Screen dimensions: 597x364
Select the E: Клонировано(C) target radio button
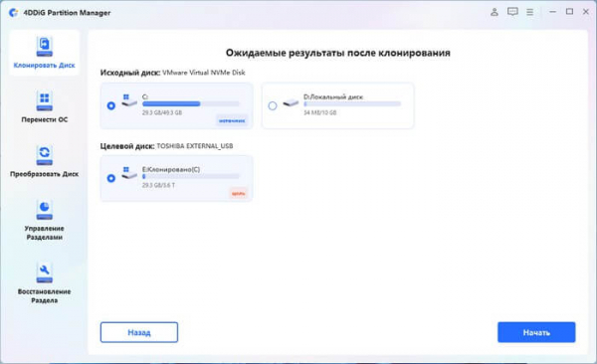click(111, 178)
